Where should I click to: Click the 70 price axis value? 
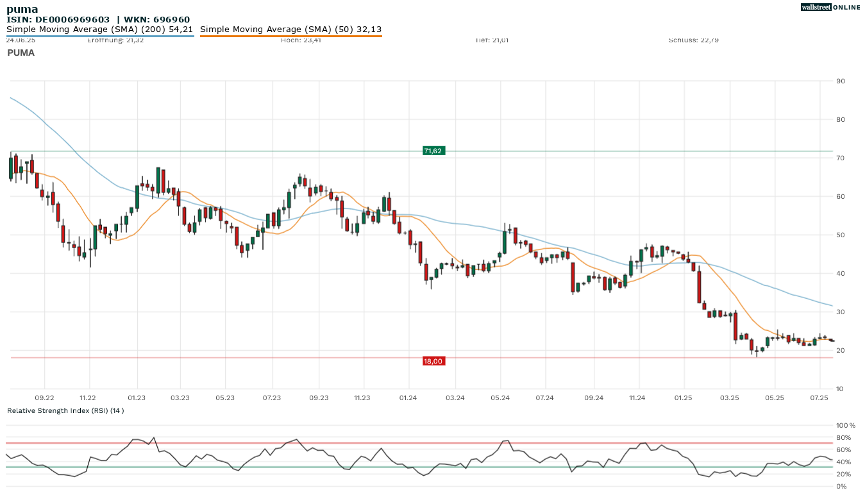pyautogui.click(x=840, y=158)
